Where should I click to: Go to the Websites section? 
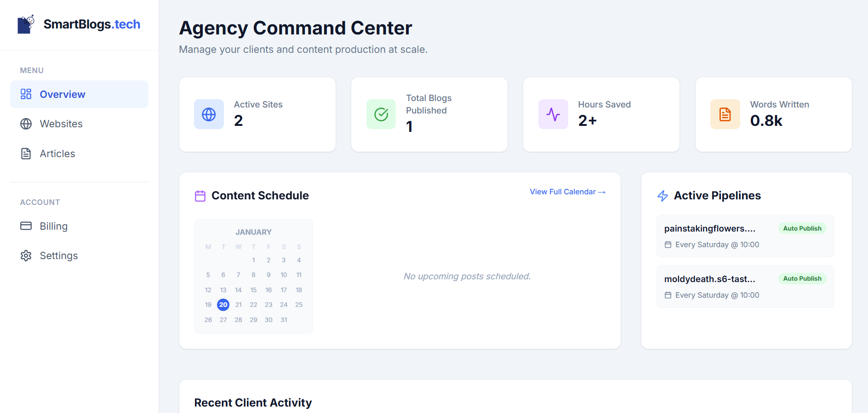tap(61, 124)
